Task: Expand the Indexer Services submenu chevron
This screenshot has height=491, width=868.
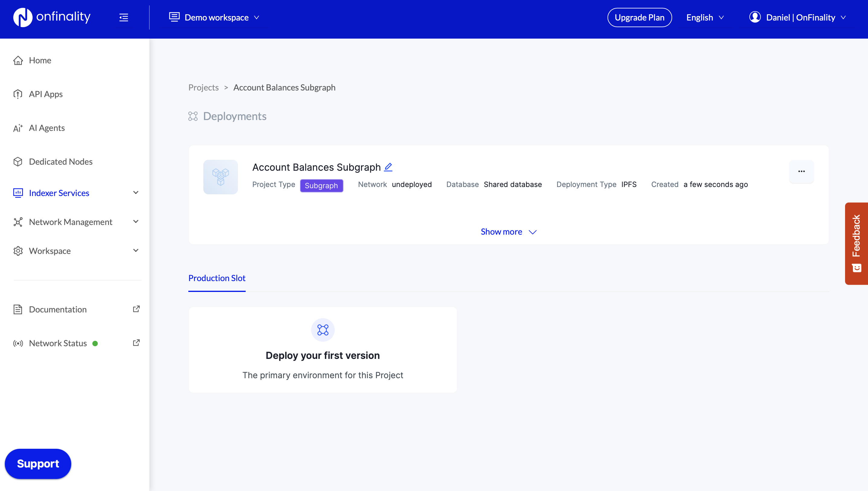Action: [x=136, y=192]
